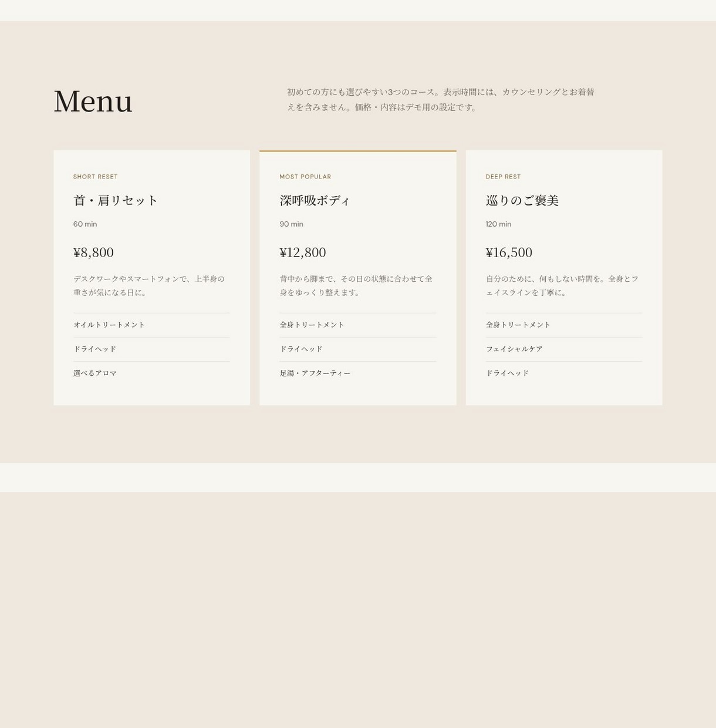Image resolution: width=716 pixels, height=728 pixels.
Task: Click the 90 min duration
Action: pyautogui.click(x=292, y=224)
